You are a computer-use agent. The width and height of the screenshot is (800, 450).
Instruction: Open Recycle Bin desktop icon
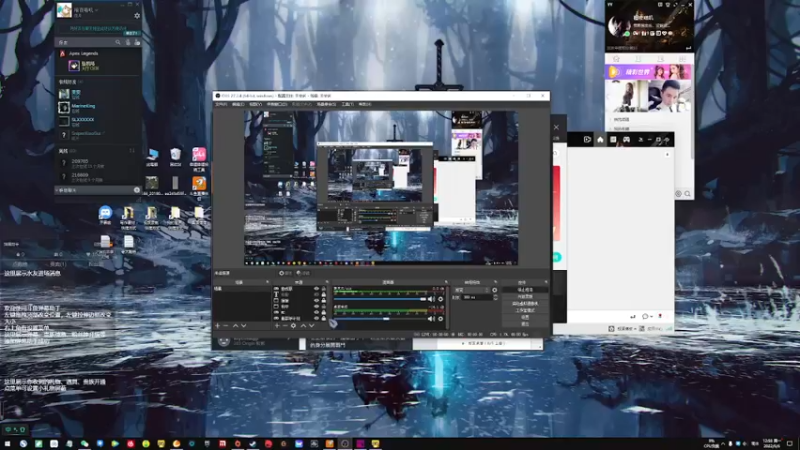[x=175, y=157]
